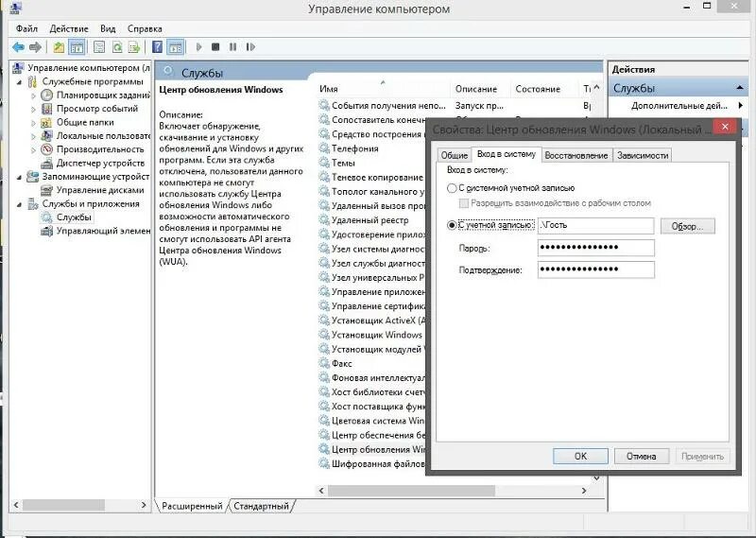Click the Export list toolbar icon
This screenshot has width=756, height=538.
click(x=134, y=47)
